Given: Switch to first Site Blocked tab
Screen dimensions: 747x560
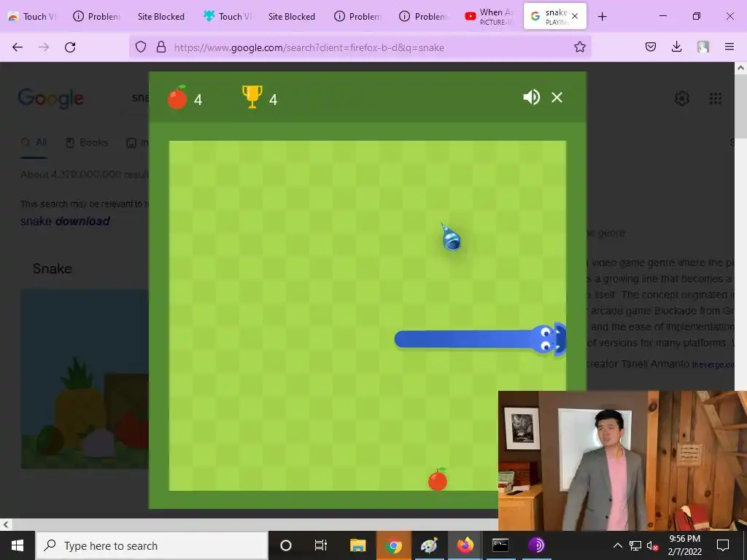Looking at the screenshot, I should pyautogui.click(x=161, y=17).
